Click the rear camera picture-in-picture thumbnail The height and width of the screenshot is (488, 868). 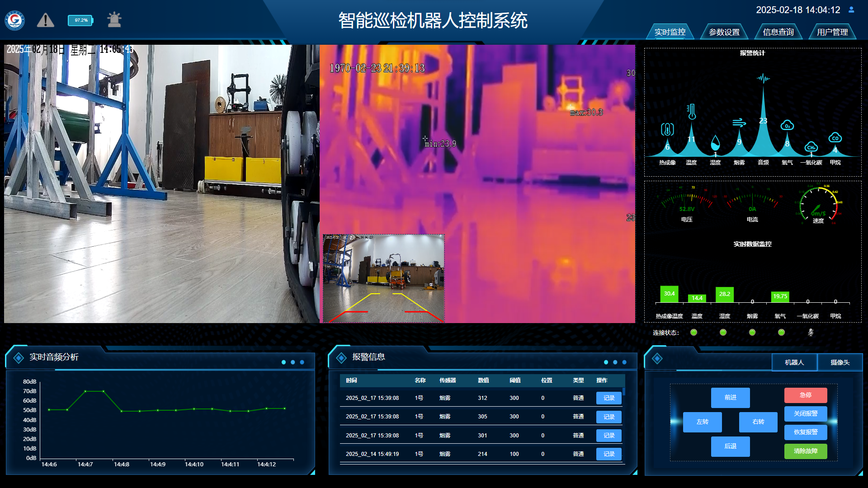coord(383,278)
